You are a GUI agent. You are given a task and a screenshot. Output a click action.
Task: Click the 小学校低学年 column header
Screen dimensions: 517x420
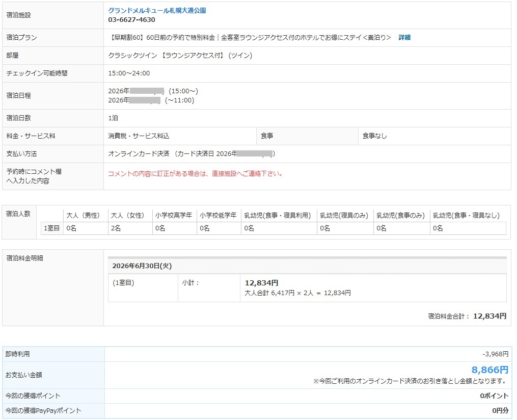click(x=218, y=216)
